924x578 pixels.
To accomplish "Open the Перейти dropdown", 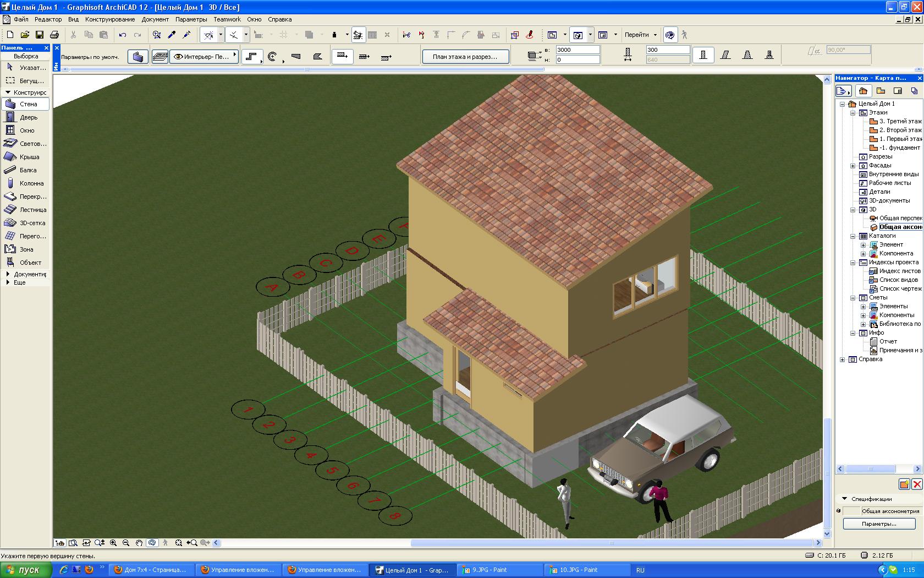I will pos(641,35).
